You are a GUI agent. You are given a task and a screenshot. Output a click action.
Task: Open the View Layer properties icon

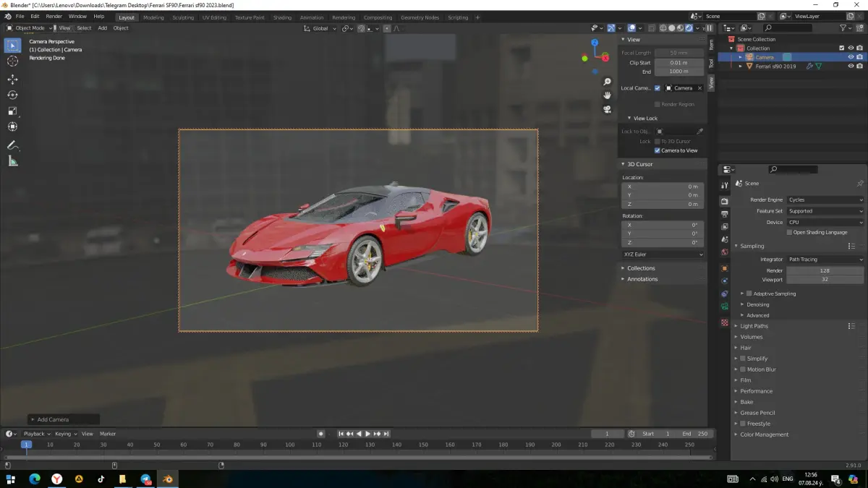point(725,227)
